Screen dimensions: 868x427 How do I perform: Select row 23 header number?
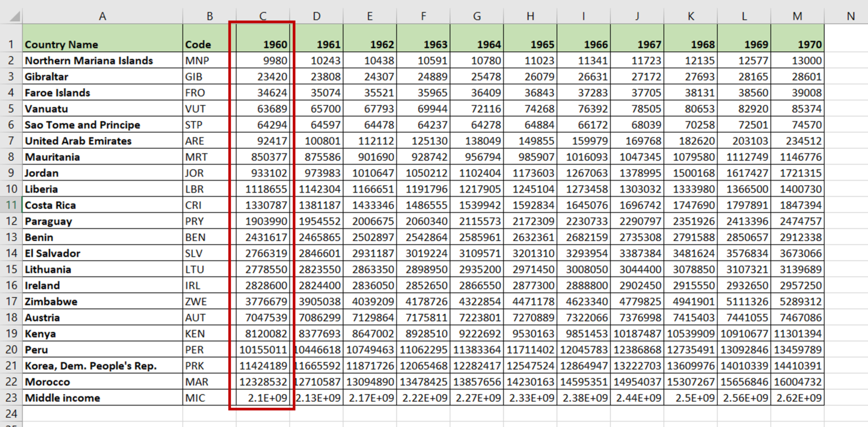point(11,398)
